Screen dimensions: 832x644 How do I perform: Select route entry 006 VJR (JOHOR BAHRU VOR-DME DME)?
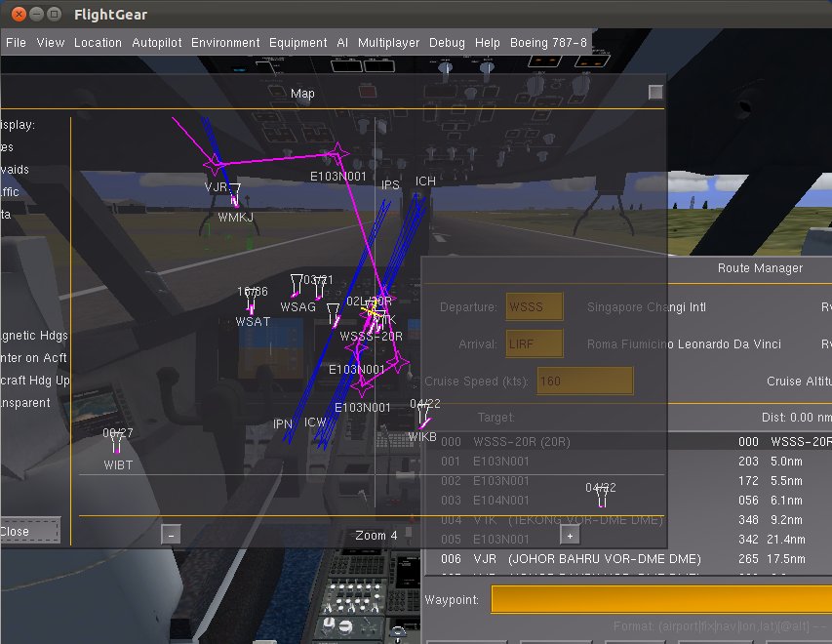point(630,558)
